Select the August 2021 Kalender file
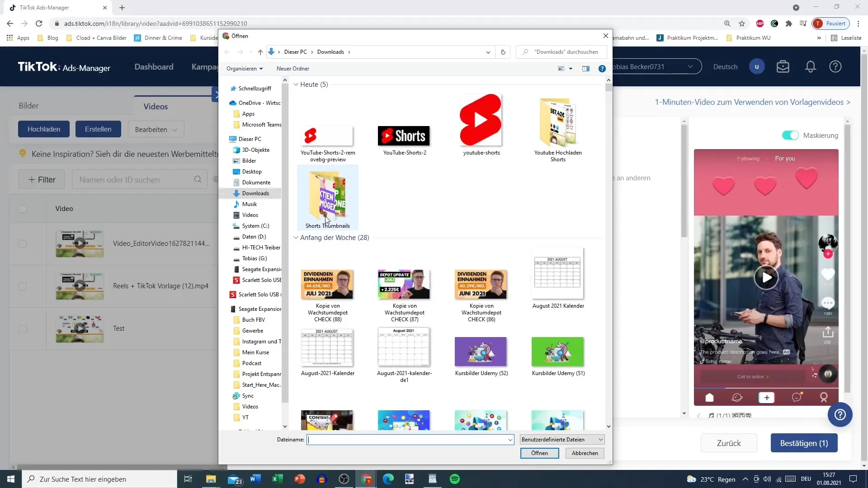The image size is (868, 488). (x=558, y=279)
